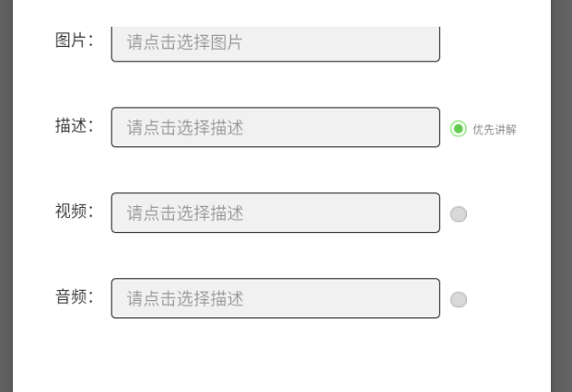The width and height of the screenshot is (572, 392).
Task: Click the 音频: field label
Action: [x=75, y=297]
